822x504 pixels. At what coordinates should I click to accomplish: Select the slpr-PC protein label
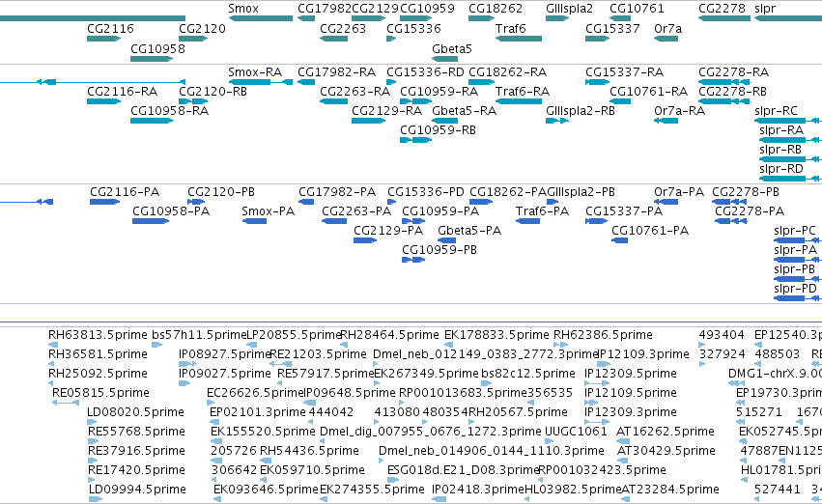point(795,231)
